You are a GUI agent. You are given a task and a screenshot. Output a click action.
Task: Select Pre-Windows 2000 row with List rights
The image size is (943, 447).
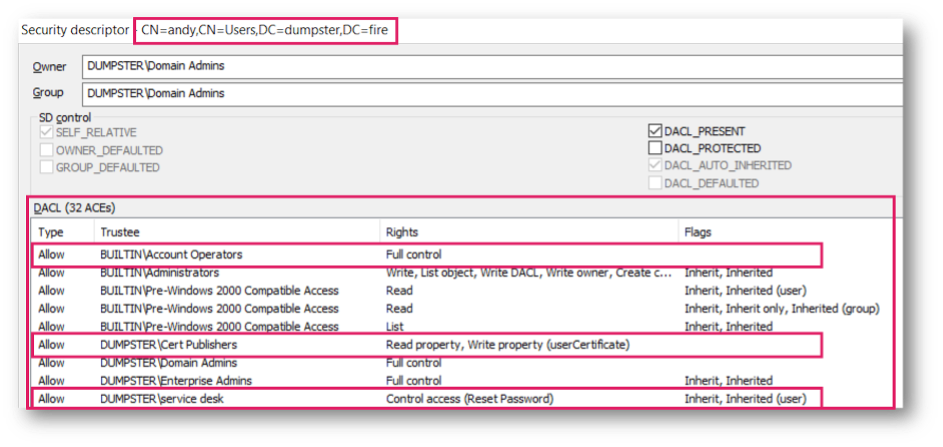point(462,327)
